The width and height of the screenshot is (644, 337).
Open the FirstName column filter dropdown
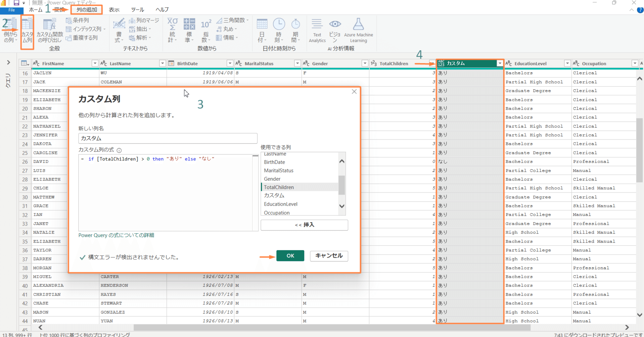(x=95, y=63)
